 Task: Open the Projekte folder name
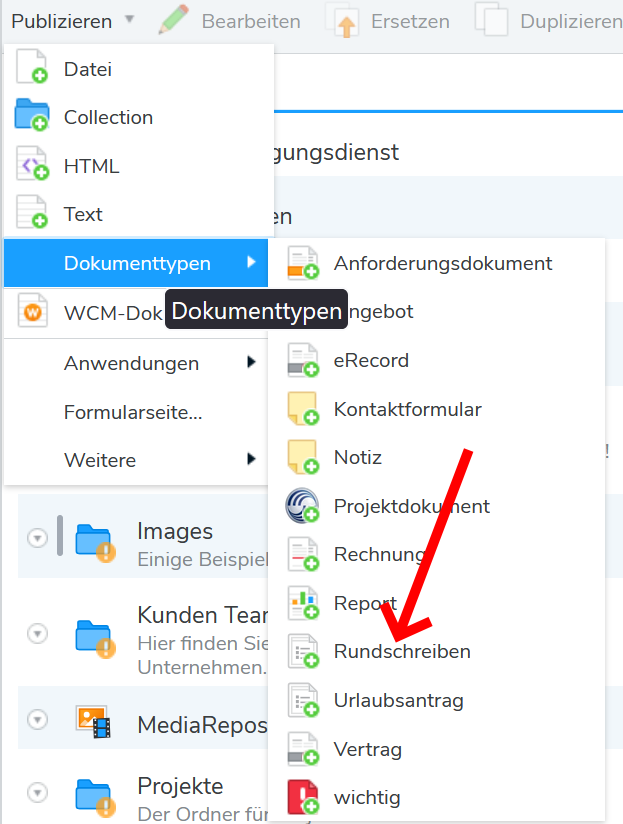pyautogui.click(x=180, y=786)
